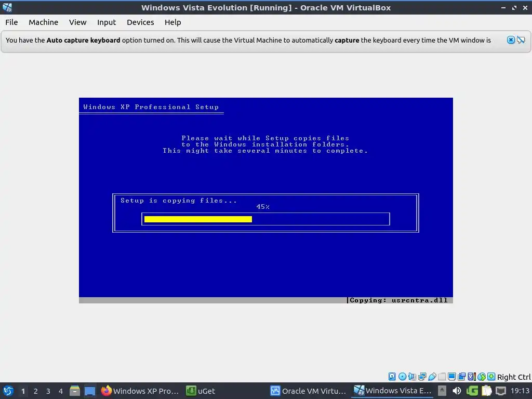Click the optical disc status icon
The width and height of the screenshot is (532, 399).
[402, 377]
